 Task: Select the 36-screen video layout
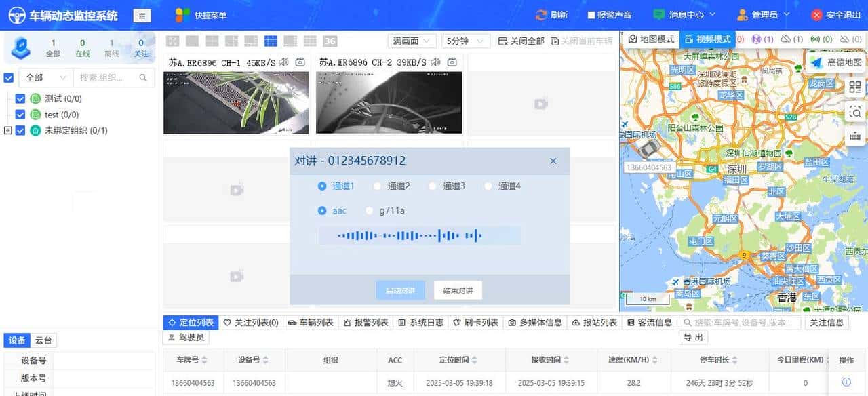pos(330,41)
